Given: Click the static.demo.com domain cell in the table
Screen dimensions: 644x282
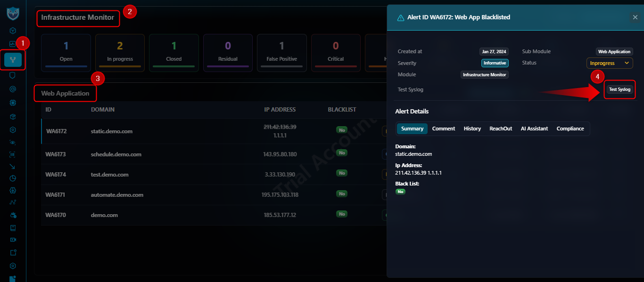Looking at the screenshot, I should 112,131.
